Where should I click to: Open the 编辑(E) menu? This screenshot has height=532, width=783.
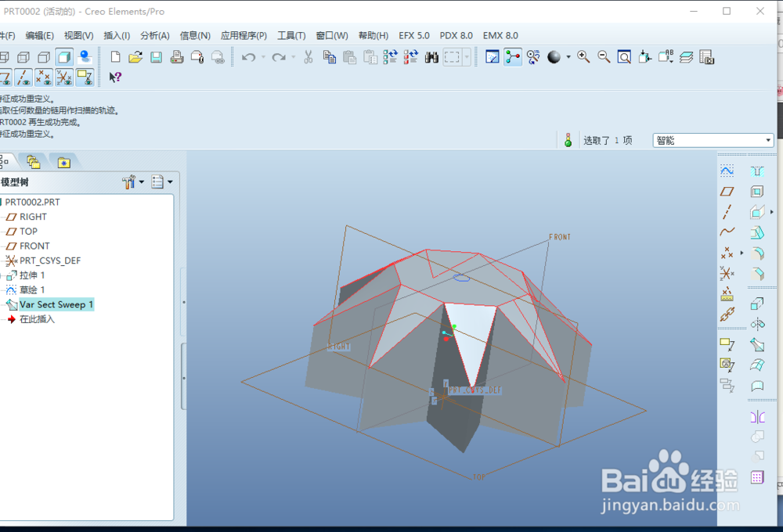tap(39, 35)
